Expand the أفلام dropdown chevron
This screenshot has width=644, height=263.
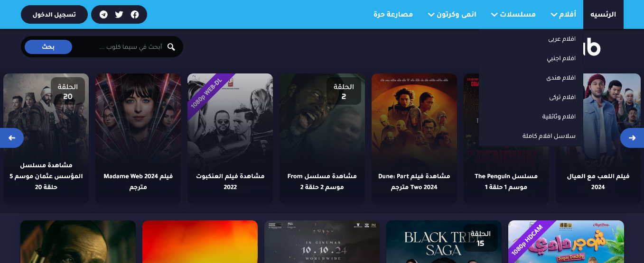[x=554, y=15]
